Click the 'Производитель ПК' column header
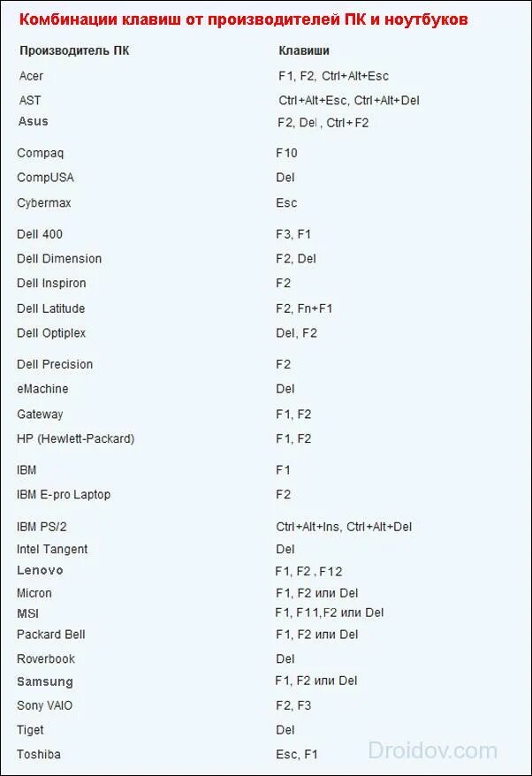 (x=73, y=52)
